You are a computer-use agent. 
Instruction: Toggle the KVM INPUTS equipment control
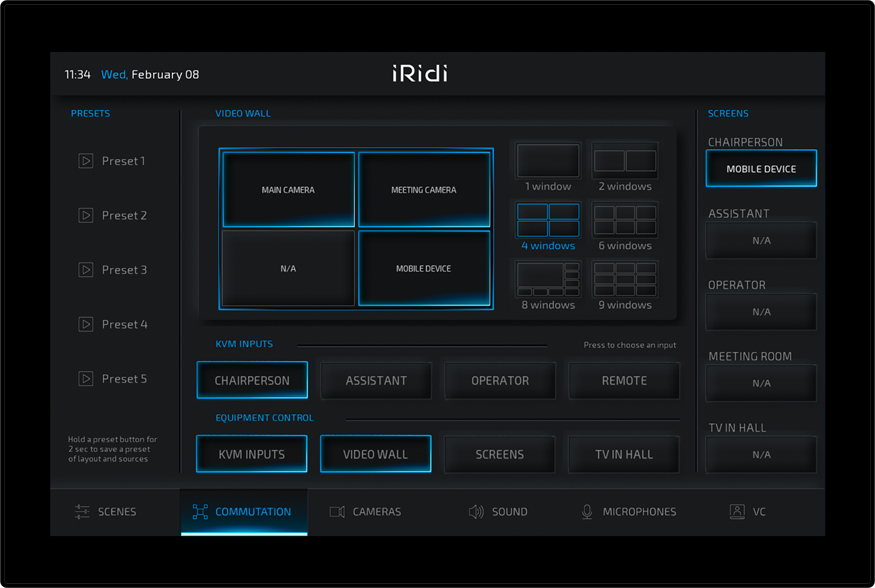251,454
